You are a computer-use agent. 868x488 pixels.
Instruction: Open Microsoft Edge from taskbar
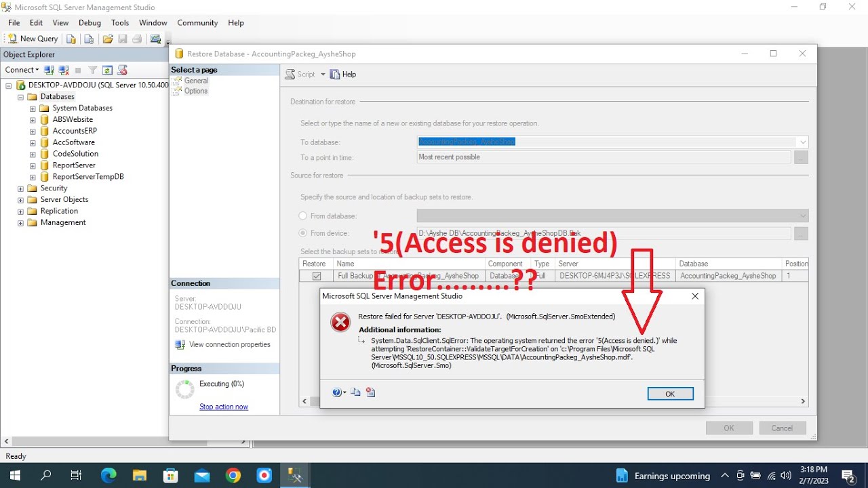108,476
